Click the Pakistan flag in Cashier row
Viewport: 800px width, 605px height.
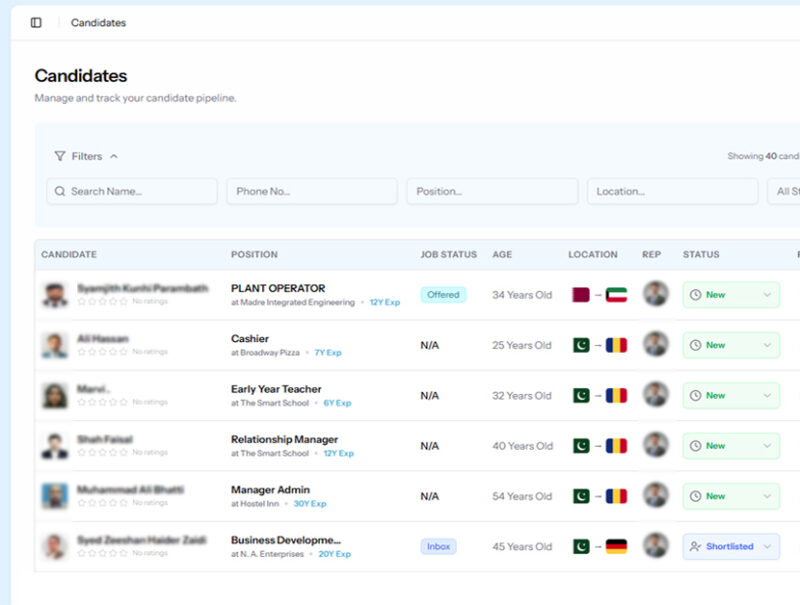(581, 345)
